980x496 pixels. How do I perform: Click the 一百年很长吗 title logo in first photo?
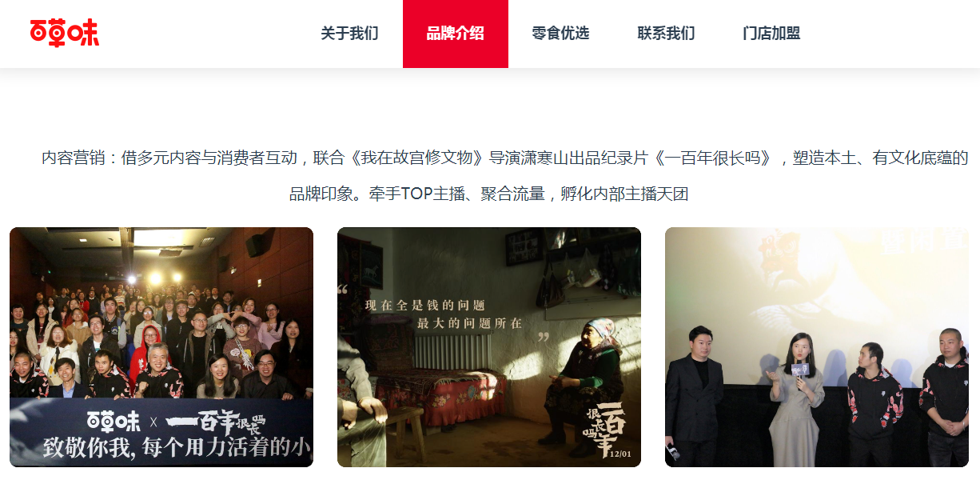click(x=215, y=421)
